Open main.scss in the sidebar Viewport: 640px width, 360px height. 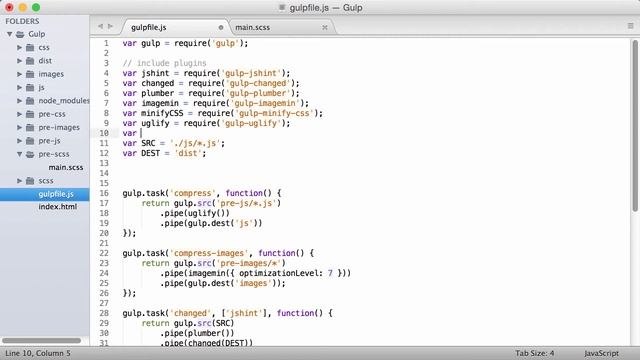click(66, 167)
